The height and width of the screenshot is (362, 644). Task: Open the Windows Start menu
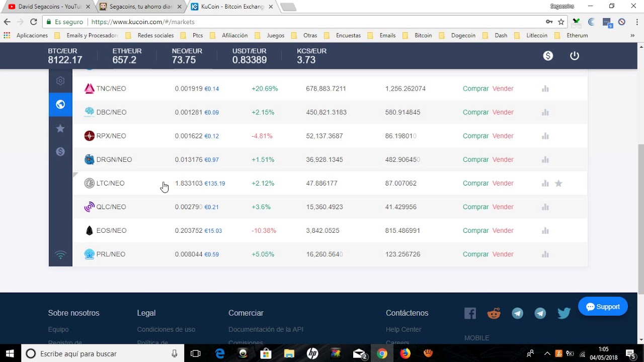[10, 353]
